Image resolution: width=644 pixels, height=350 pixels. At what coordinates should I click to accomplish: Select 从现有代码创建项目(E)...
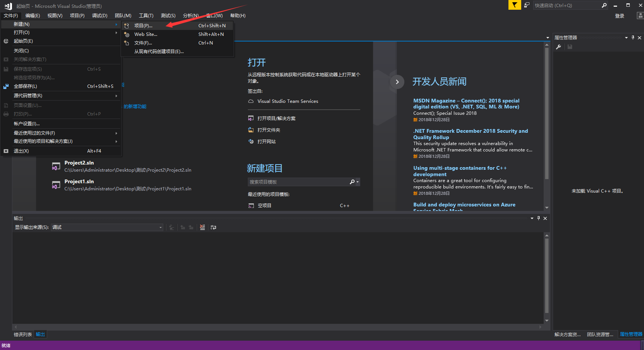click(x=177, y=52)
